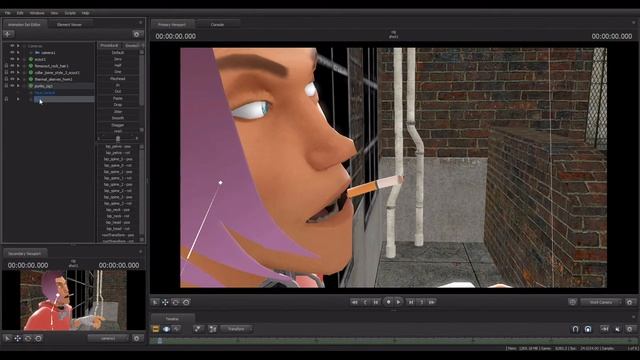Jump to first frame in playback controls
This screenshot has width=640, height=360.
coord(354,302)
